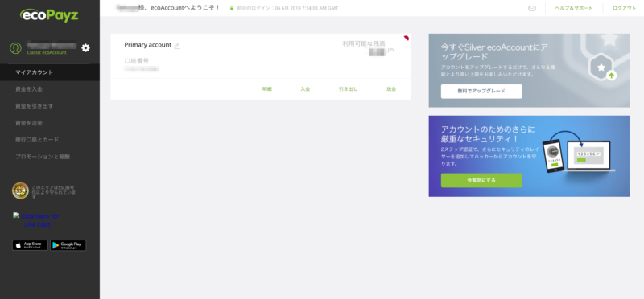Click the ecoPayz logo
The image size is (644, 299).
click(x=49, y=15)
